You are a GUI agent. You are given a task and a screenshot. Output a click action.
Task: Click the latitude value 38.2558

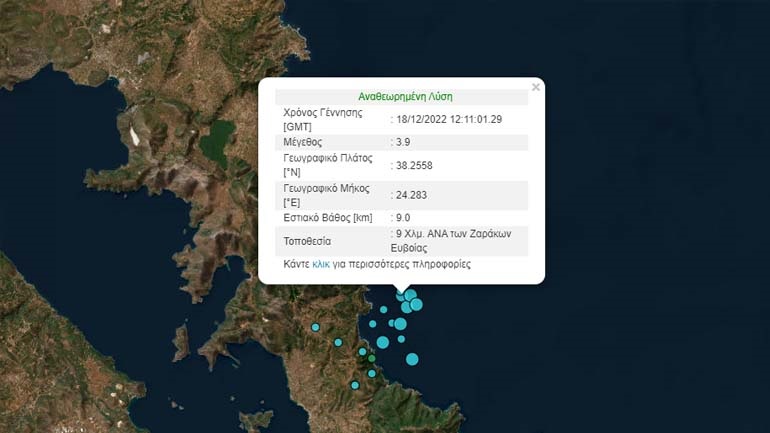click(414, 165)
